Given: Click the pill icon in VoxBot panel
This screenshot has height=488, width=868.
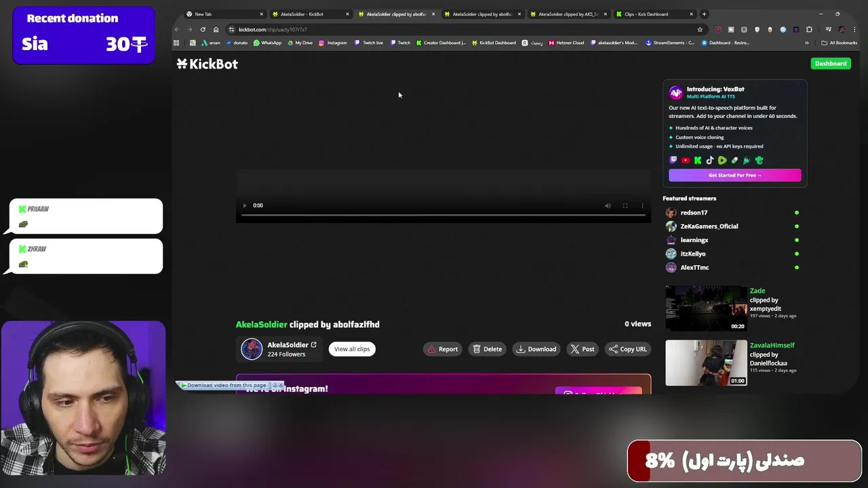Looking at the screenshot, I should 734,161.
